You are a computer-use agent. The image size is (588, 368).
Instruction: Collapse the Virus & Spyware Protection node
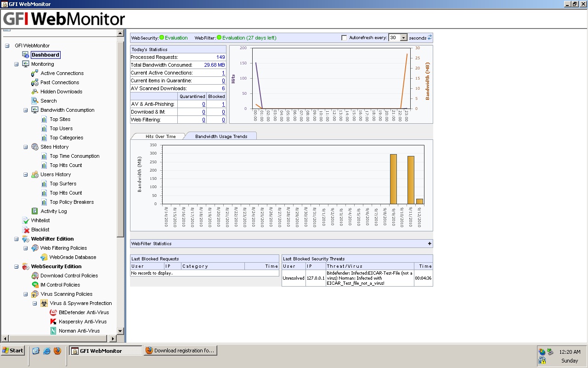[35, 303]
